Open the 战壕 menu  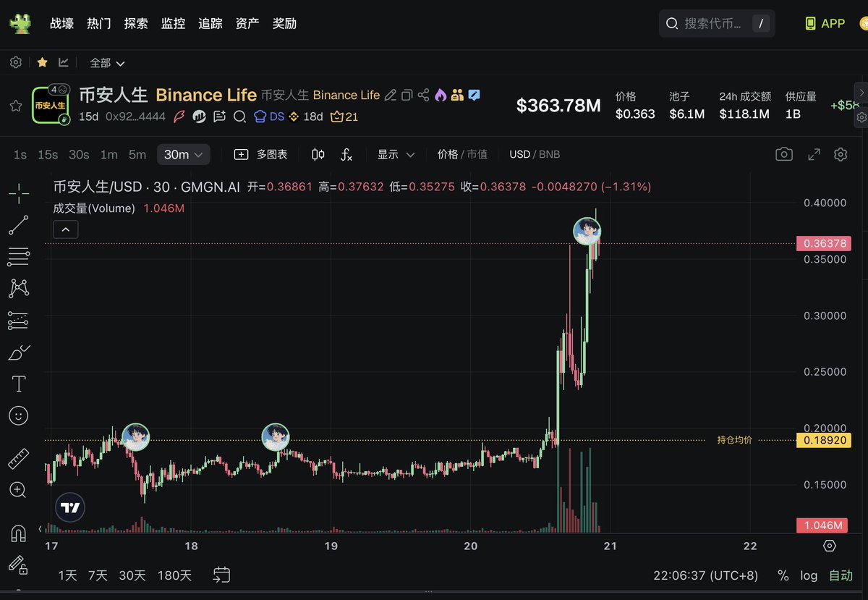click(61, 23)
